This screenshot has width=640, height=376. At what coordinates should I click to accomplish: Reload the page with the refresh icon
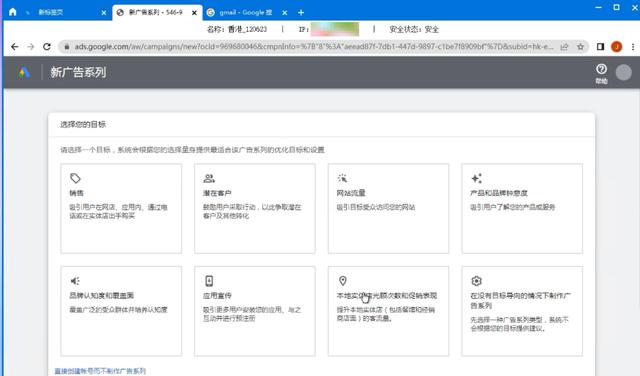(x=47, y=47)
